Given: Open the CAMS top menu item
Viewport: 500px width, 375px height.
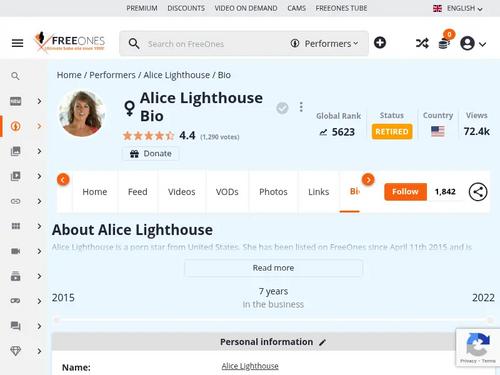Looking at the screenshot, I should [x=296, y=8].
